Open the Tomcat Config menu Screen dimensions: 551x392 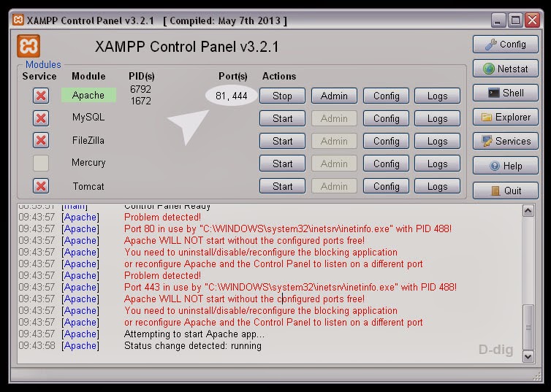(x=386, y=186)
